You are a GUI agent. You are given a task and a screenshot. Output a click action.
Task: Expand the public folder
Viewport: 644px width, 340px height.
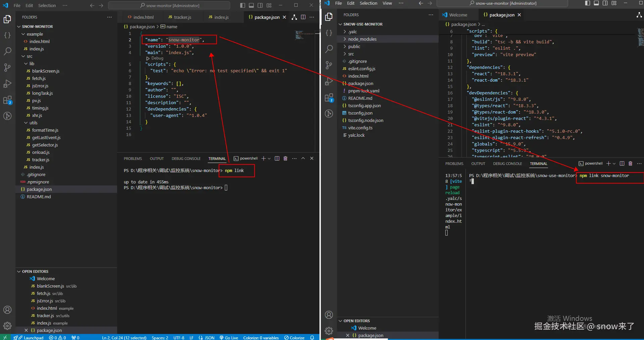(354, 46)
